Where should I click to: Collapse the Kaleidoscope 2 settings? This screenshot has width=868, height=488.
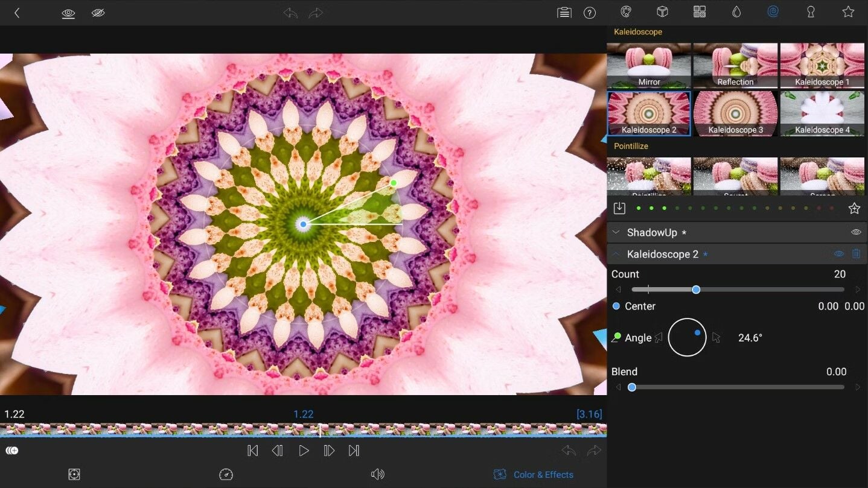(x=616, y=254)
